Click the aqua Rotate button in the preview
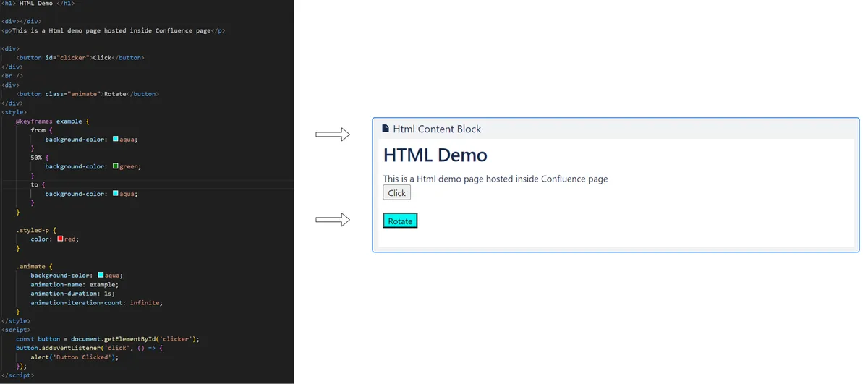Viewport: 868px width, 384px height. [x=400, y=221]
